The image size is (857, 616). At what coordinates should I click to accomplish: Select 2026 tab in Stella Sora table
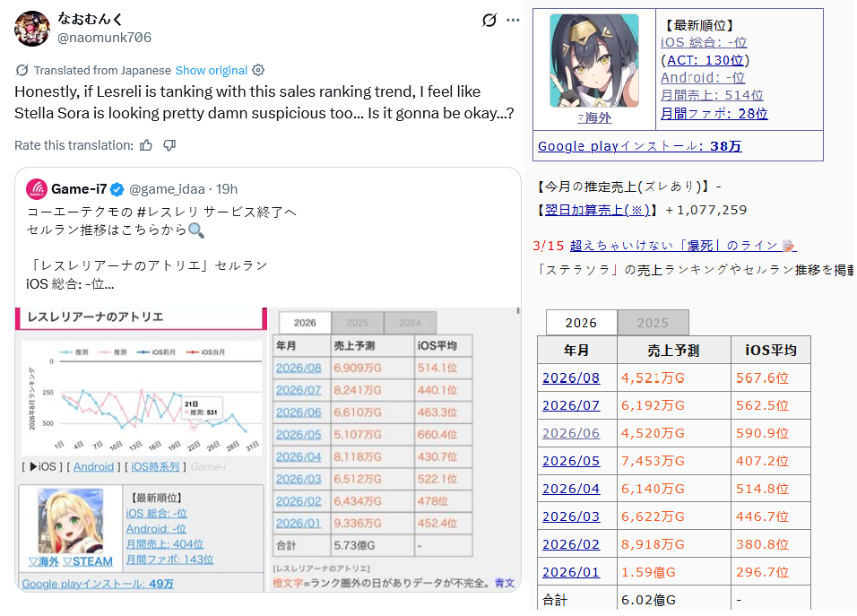coord(582,323)
